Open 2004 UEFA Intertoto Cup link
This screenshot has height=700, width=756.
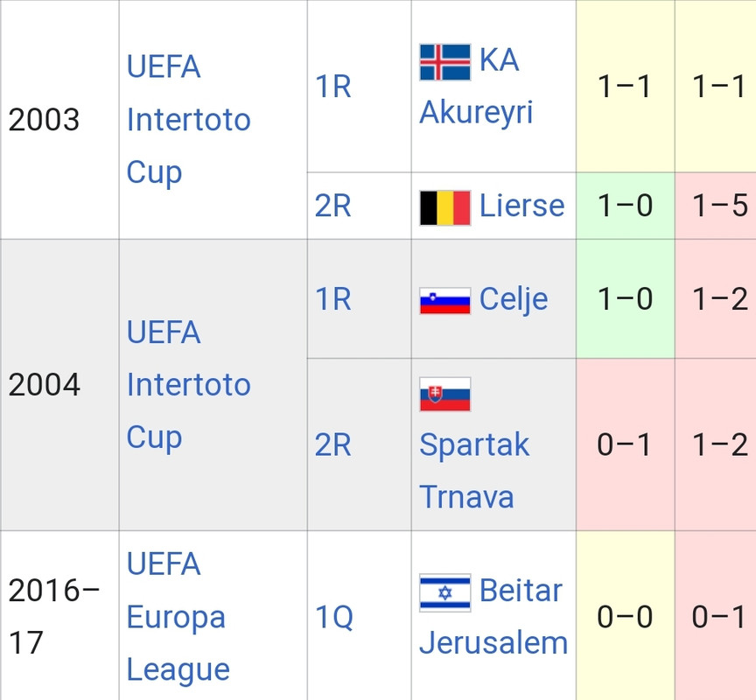click(188, 385)
